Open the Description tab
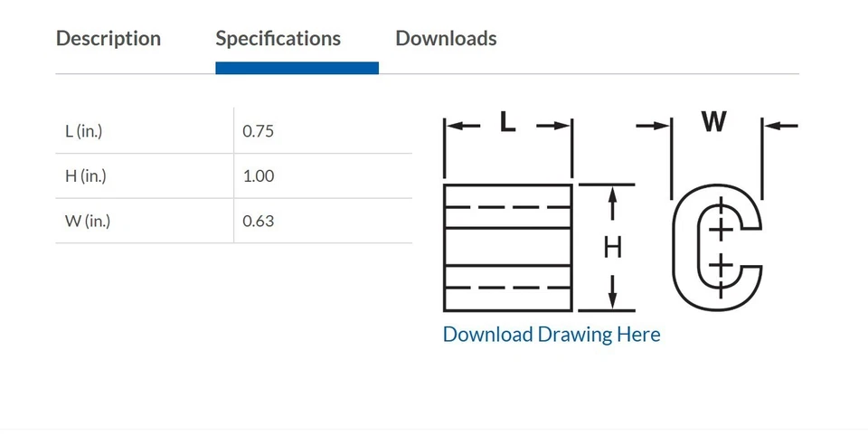The width and height of the screenshot is (868, 445). pyautogui.click(x=108, y=39)
